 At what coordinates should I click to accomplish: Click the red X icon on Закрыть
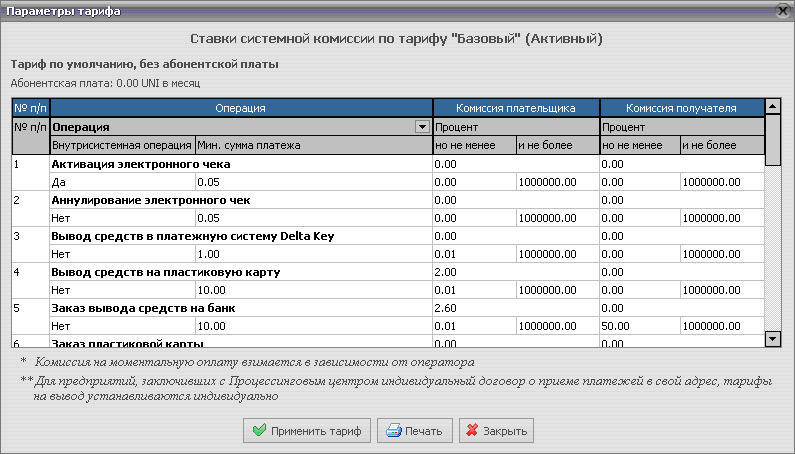tap(470, 431)
